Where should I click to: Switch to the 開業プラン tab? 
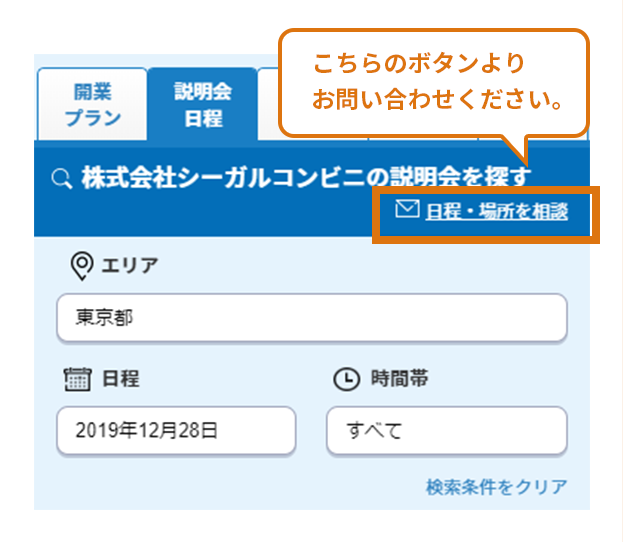[92, 104]
